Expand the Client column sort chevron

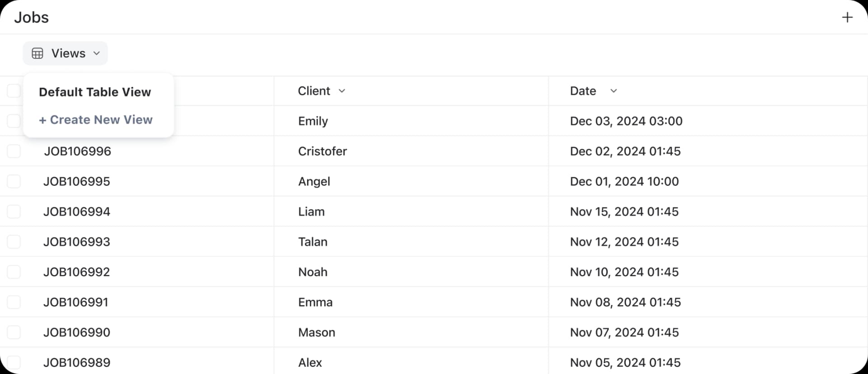(x=342, y=91)
